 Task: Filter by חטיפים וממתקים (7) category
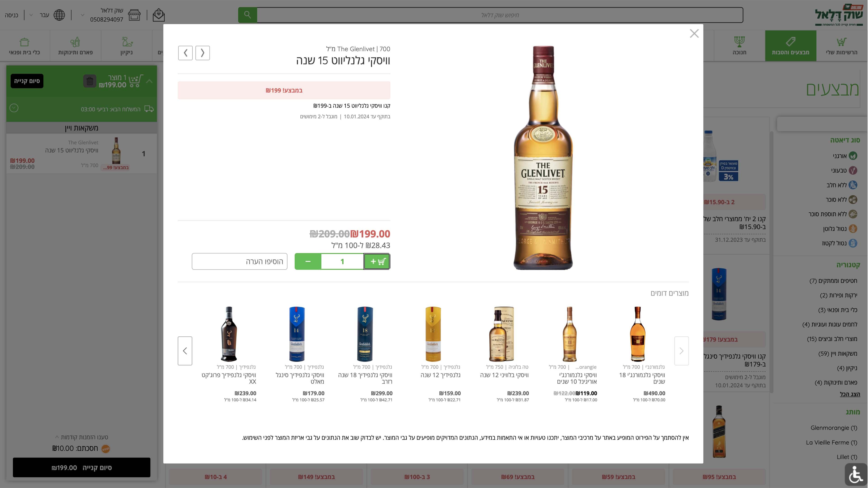[x=833, y=281]
